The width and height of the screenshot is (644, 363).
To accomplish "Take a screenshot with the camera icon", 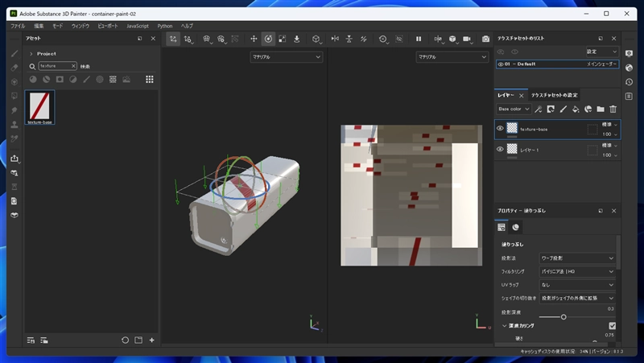I will (x=485, y=39).
